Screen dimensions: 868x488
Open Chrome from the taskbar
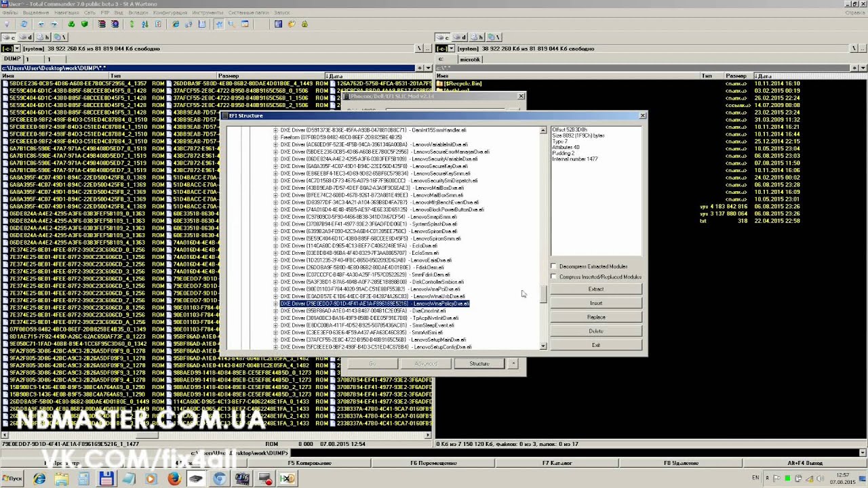(220, 479)
